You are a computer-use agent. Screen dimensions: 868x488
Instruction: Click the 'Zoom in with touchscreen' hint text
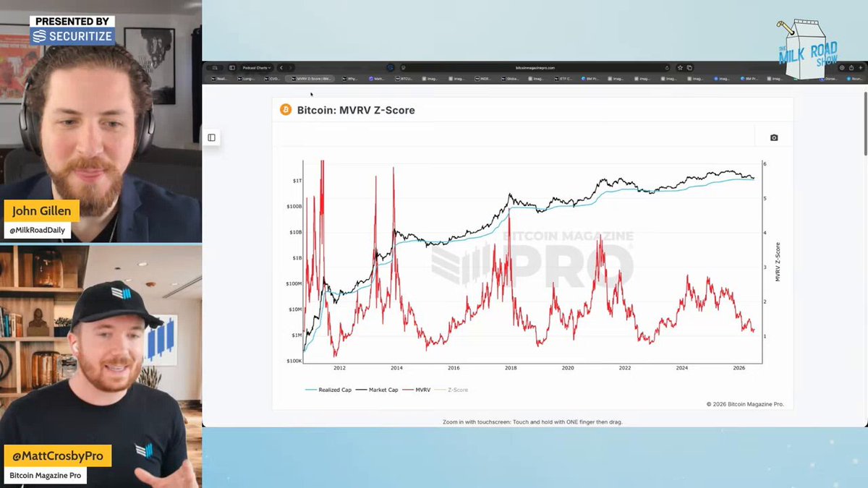pos(532,421)
